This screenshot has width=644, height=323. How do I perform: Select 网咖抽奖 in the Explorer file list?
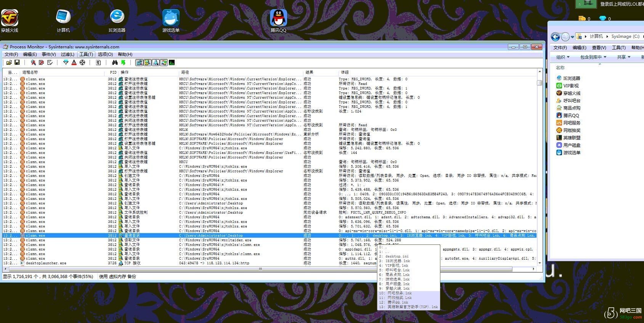pyautogui.click(x=568, y=130)
